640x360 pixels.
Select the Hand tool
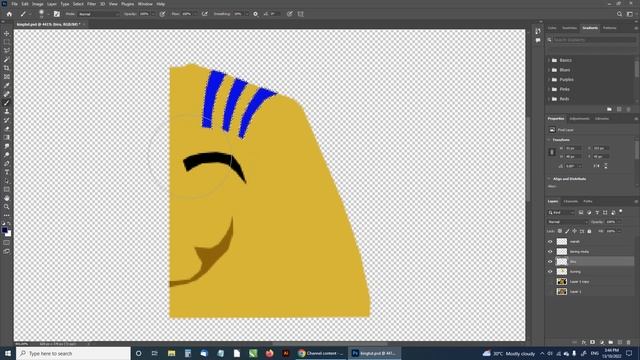[7, 198]
